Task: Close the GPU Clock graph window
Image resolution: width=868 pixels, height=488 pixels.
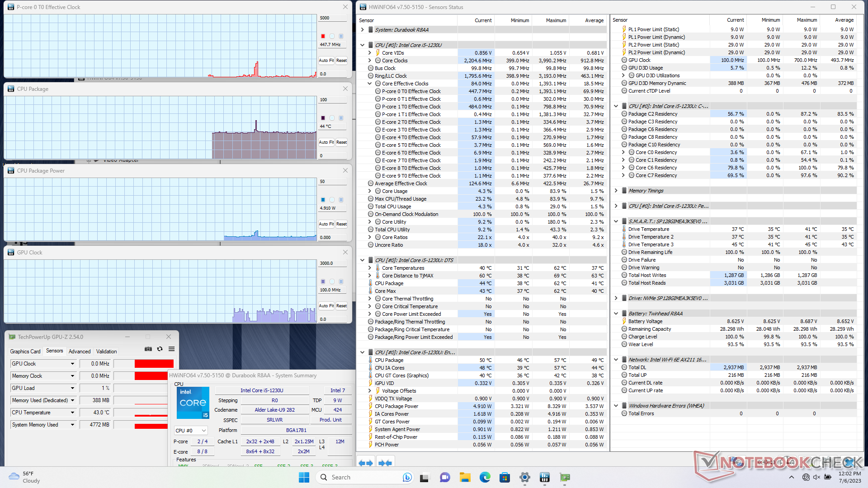Action: pyautogui.click(x=345, y=252)
